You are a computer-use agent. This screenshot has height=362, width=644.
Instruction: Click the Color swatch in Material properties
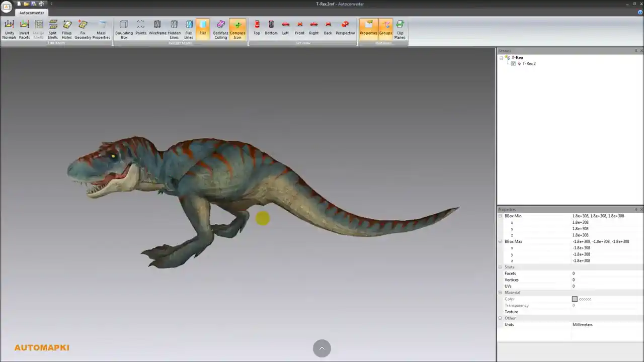[x=575, y=299]
